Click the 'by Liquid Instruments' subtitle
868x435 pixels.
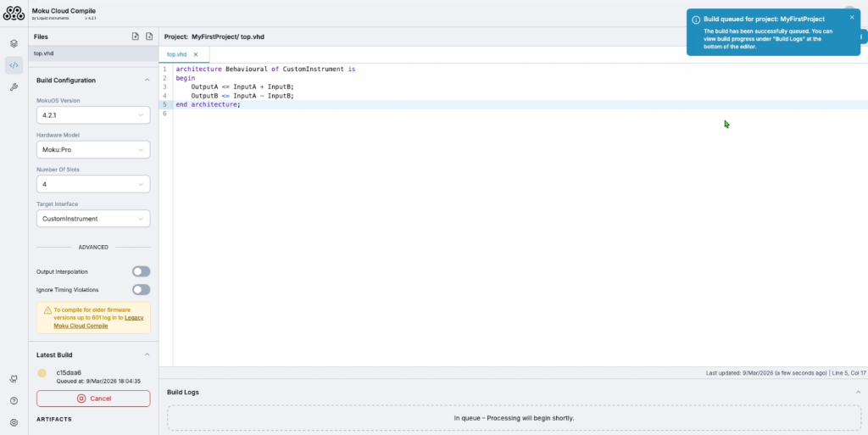[50, 19]
